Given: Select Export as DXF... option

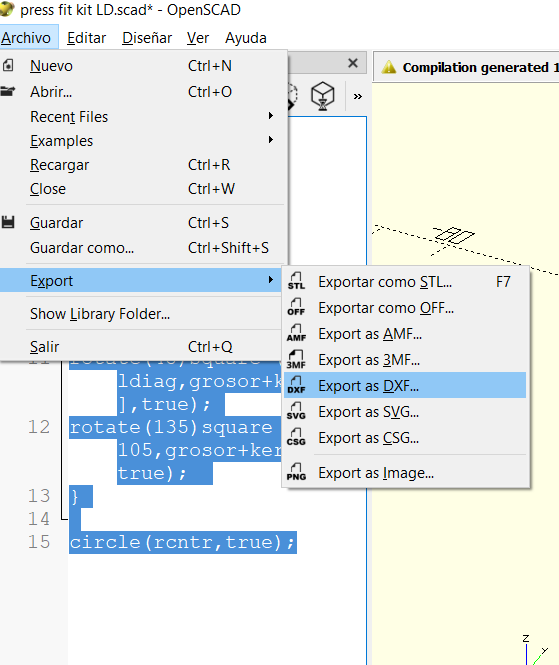Looking at the screenshot, I should click(x=405, y=386).
